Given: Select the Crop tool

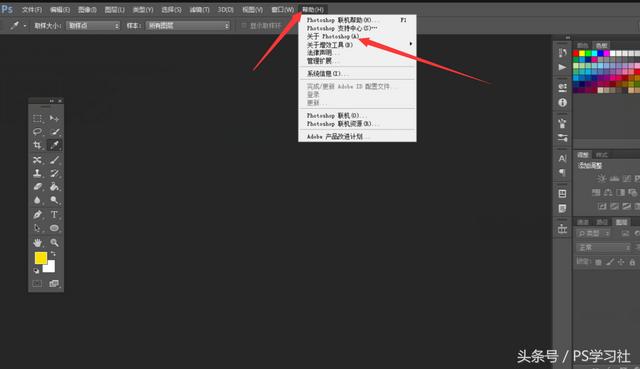Looking at the screenshot, I should pos(37,145).
